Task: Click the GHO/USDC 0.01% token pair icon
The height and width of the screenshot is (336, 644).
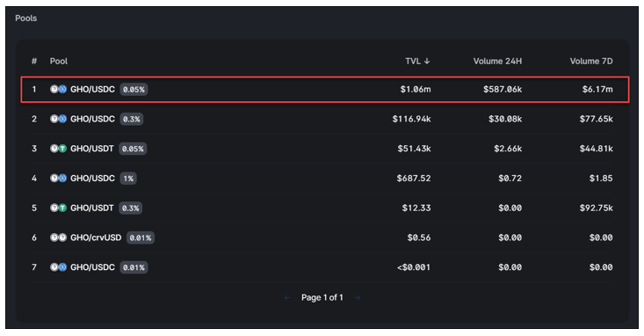Action: coord(58,267)
